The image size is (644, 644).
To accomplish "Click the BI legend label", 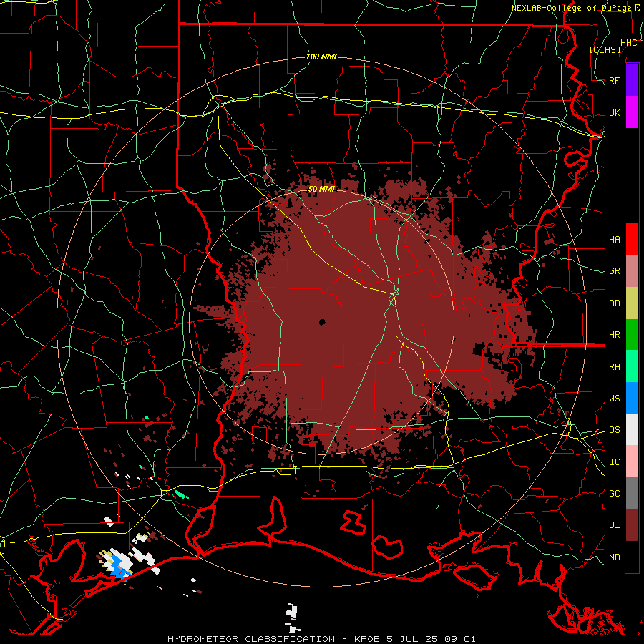I will [x=615, y=525].
